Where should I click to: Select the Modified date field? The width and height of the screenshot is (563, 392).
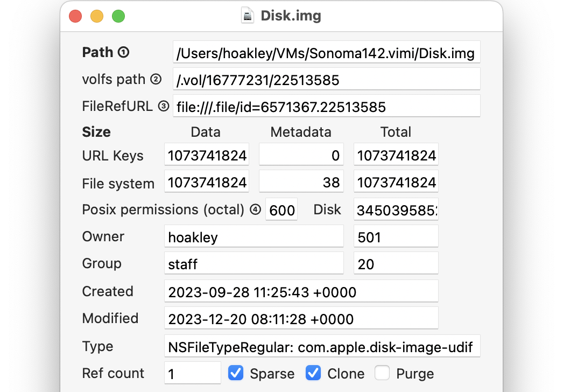pos(301,319)
